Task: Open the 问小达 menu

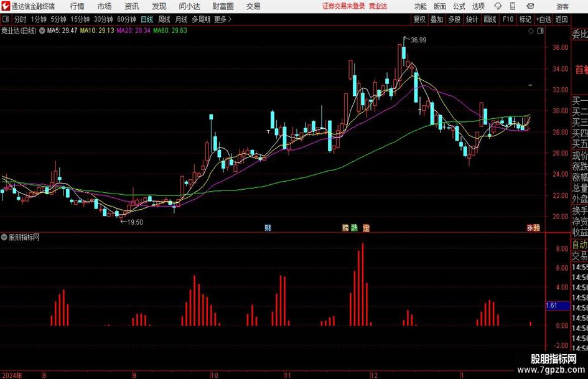Action: 189,6
